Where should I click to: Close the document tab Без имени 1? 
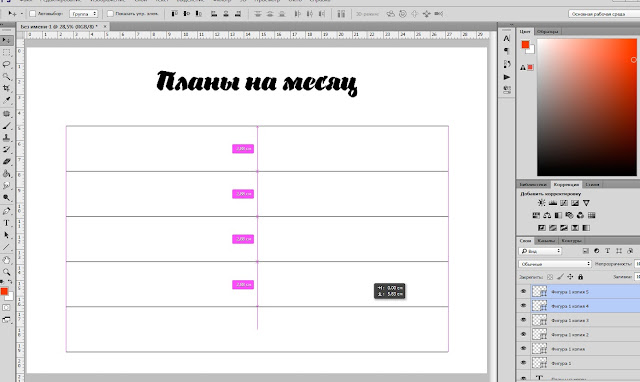coord(105,27)
